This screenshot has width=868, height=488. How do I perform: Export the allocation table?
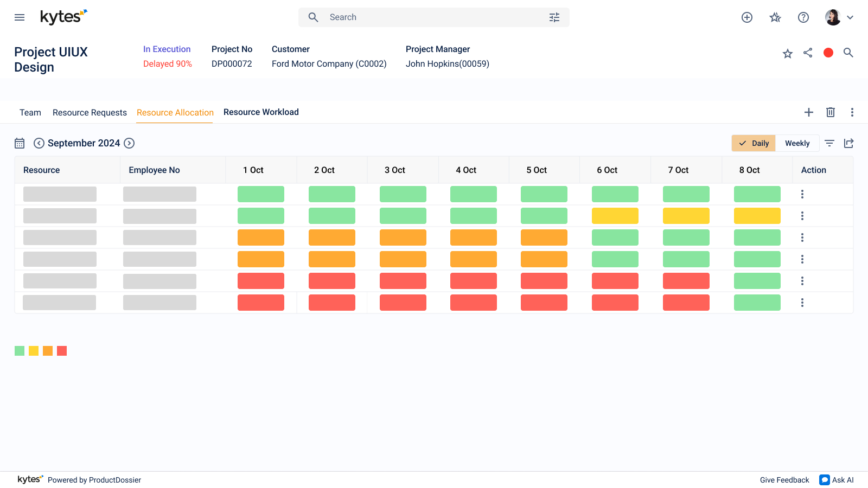849,143
